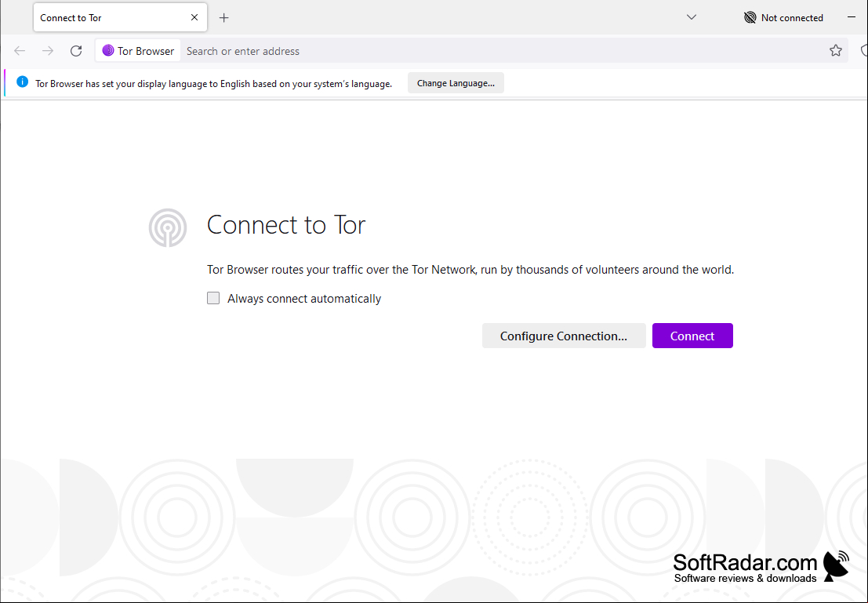Go forward using the forward arrow
This screenshot has height=603, width=868.
click(x=48, y=51)
